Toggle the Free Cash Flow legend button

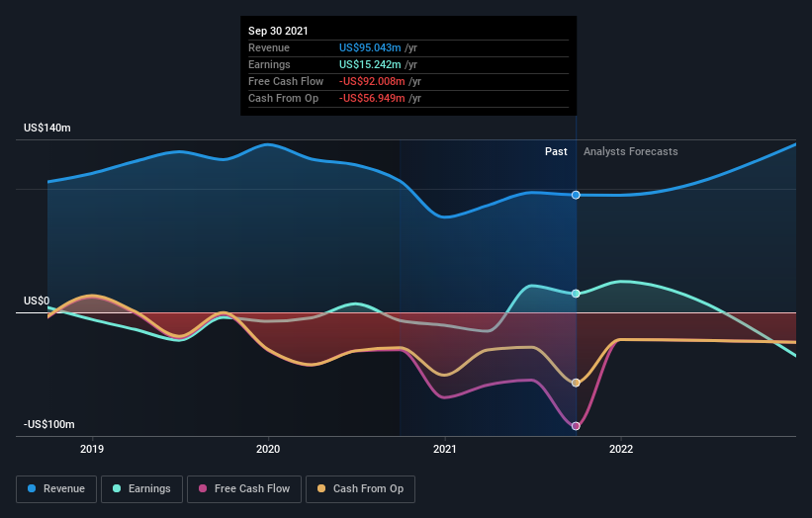(244, 489)
